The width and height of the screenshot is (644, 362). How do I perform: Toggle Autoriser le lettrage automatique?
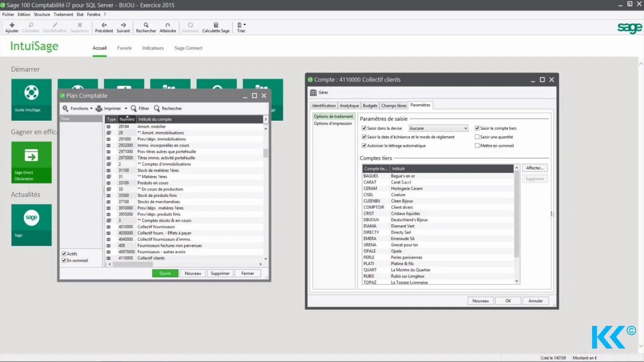[364, 146]
